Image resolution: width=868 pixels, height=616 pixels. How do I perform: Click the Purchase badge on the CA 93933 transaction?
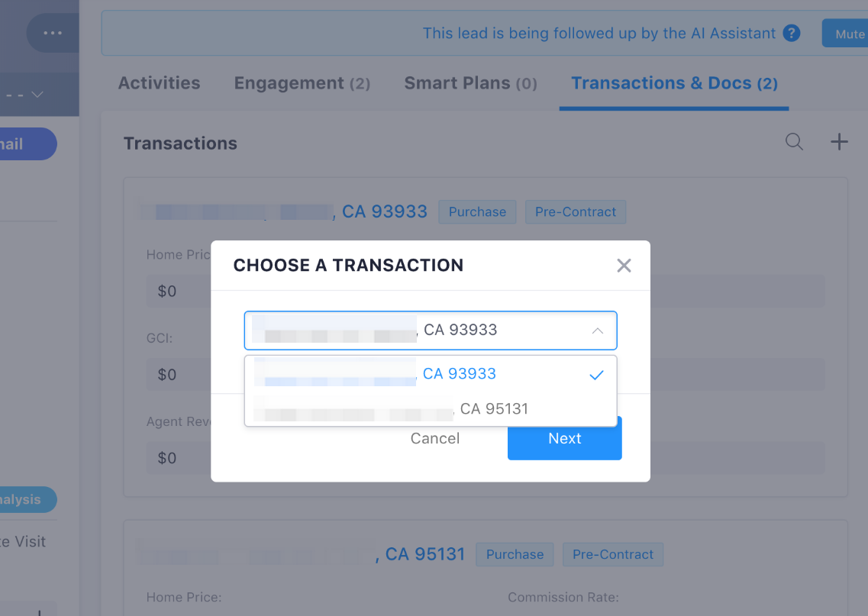(x=476, y=211)
